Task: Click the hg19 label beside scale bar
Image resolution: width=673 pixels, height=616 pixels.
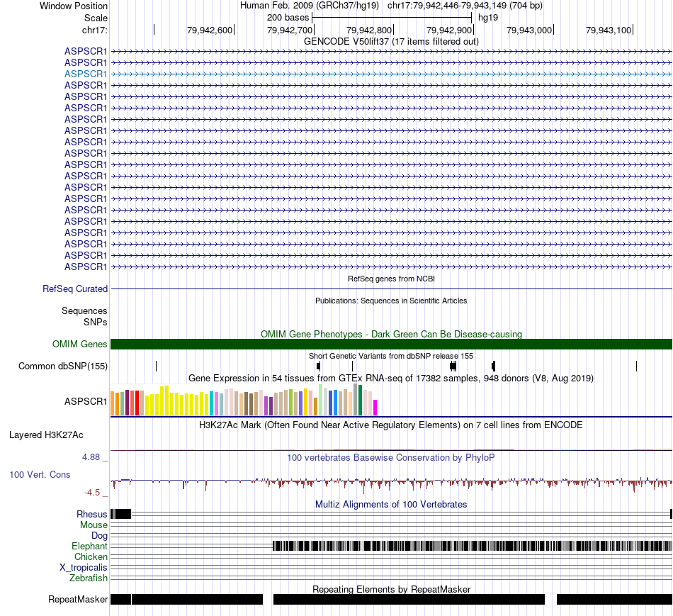Action: click(x=488, y=18)
